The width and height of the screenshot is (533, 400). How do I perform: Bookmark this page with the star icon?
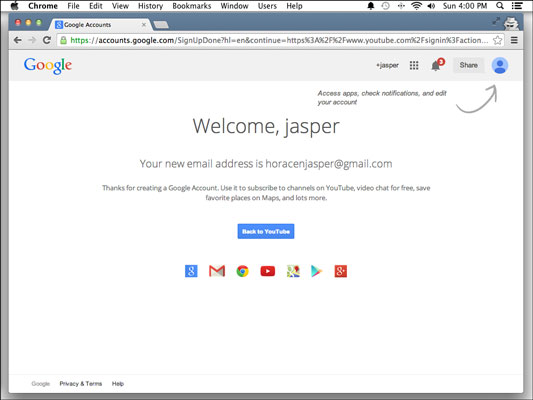click(x=497, y=40)
